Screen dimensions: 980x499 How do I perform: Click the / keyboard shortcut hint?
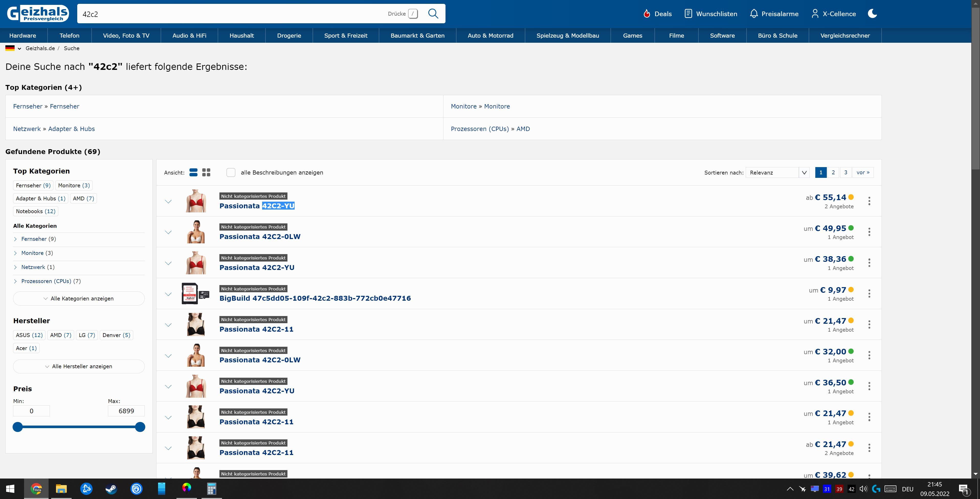pyautogui.click(x=413, y=14)
